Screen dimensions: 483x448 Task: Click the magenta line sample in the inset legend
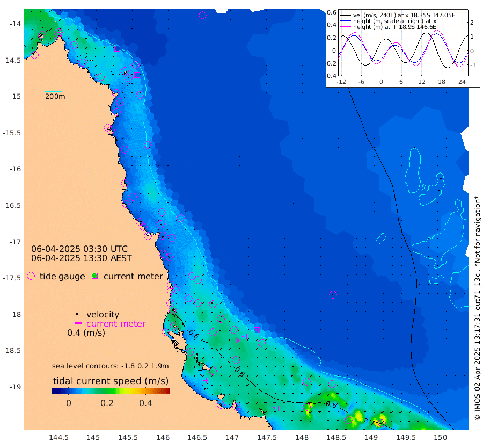(345, 27)
